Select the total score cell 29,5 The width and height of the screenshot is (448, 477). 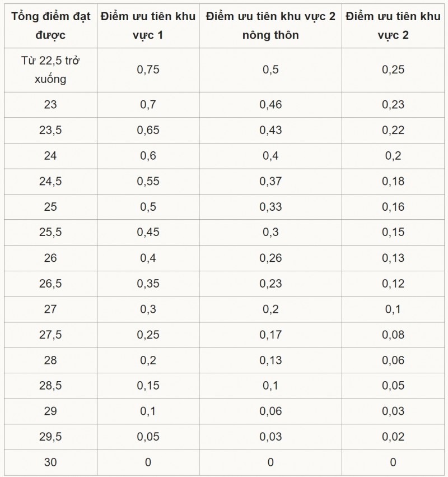click(50, 437)
